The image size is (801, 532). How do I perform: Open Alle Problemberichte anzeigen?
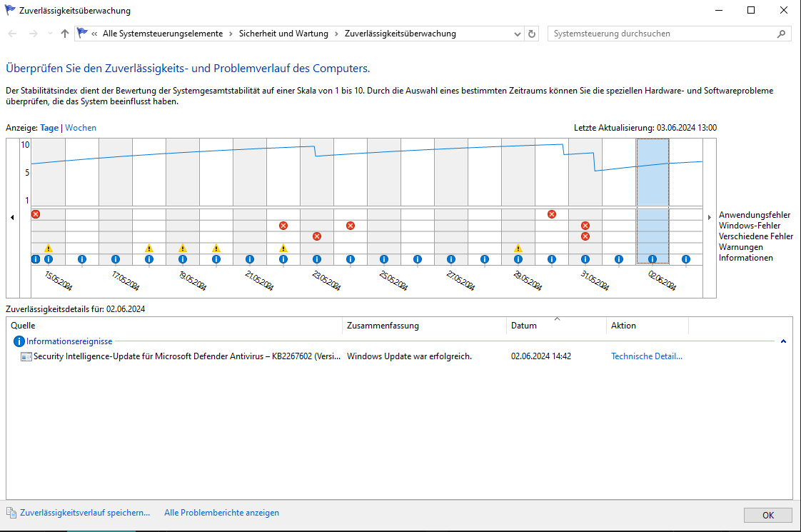[222, 513]
